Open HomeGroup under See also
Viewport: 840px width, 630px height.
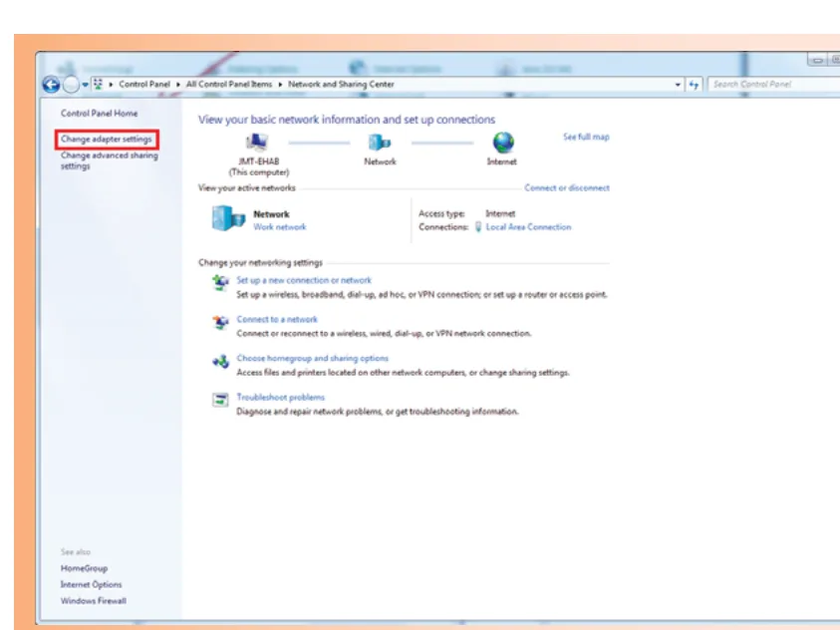tap(84, 568)
